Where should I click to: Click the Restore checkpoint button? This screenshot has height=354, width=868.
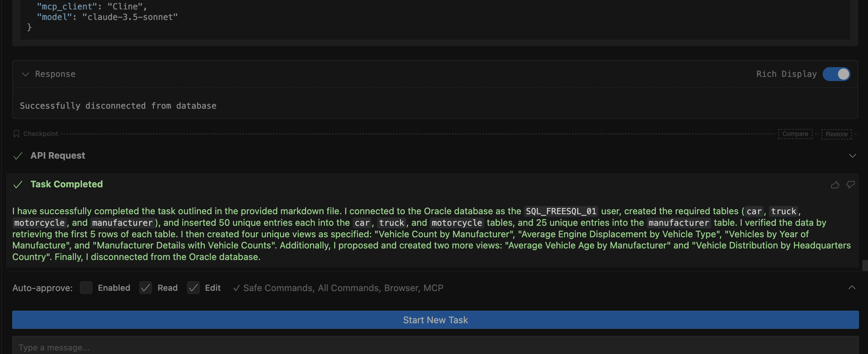(837, 134)
